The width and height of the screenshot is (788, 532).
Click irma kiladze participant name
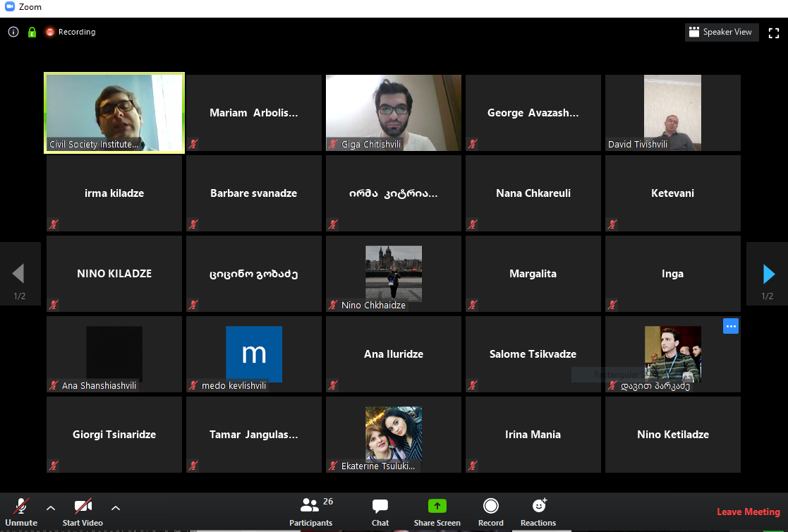[x=114, y=193]
